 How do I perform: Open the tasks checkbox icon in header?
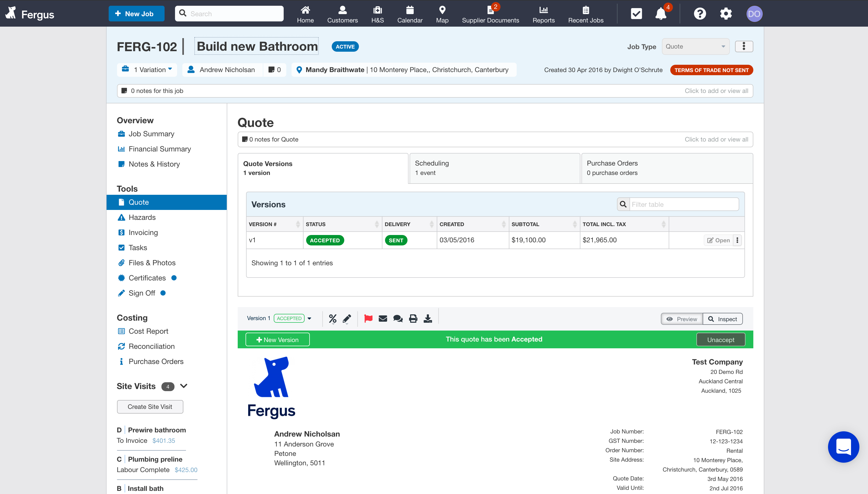click(x=636, y=14)
